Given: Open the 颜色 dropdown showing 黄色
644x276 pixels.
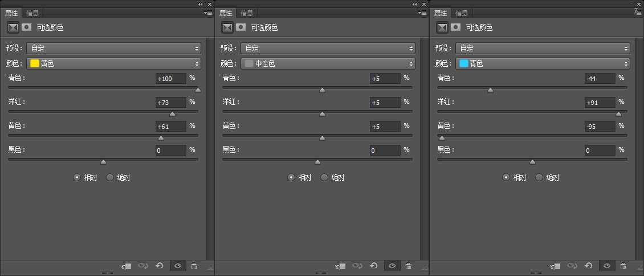Looking at the screenshot, I should 113,64.
